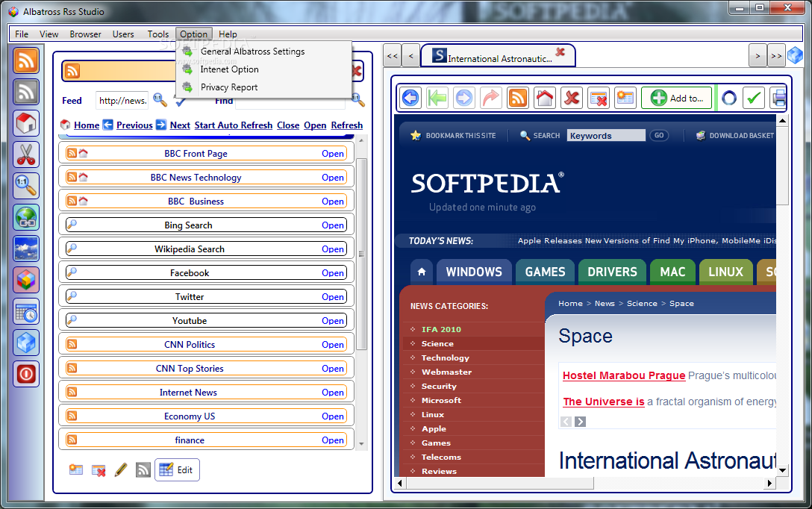This screenshot has width=812, height=509.
Task: Click the Add to... button
Action: tap(677, 98)
